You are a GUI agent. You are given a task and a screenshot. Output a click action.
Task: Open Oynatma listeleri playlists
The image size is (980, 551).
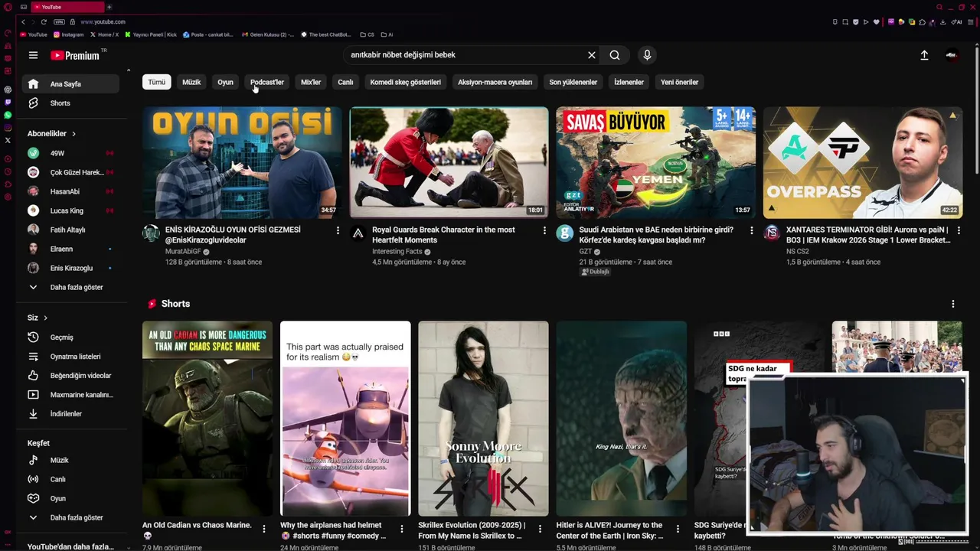[x=69, y=357]
